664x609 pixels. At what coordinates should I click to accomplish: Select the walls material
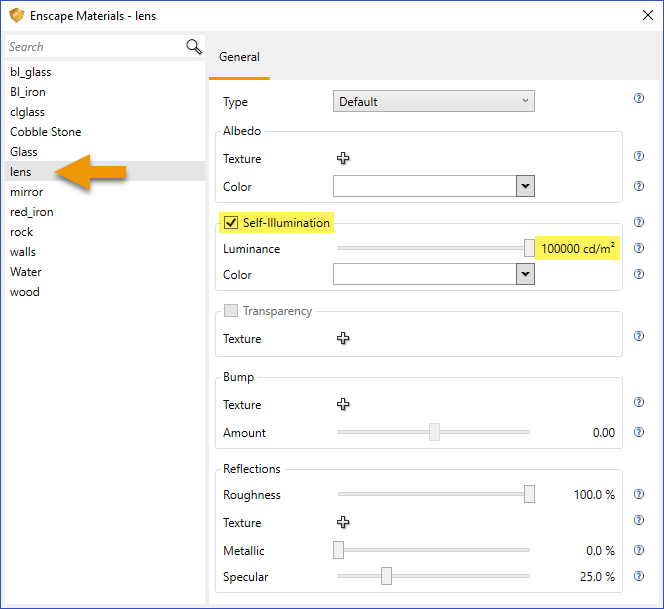105,252
